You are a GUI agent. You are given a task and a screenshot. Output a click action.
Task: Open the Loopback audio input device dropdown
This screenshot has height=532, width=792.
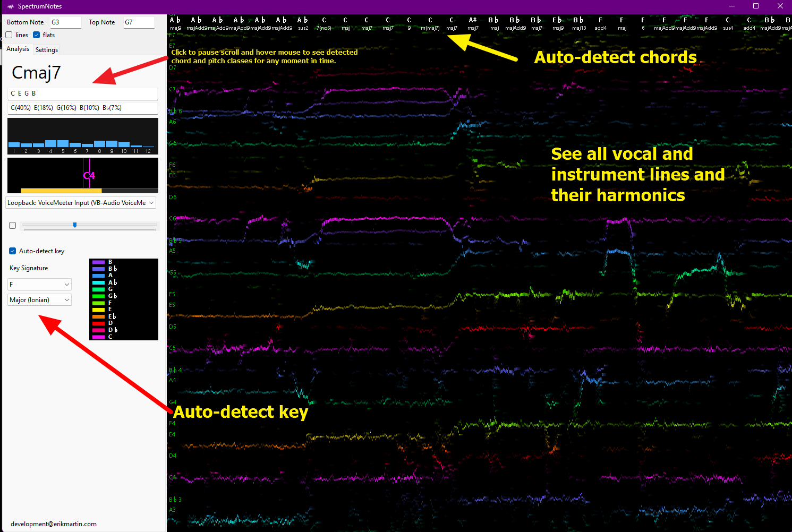click(81, 203)
